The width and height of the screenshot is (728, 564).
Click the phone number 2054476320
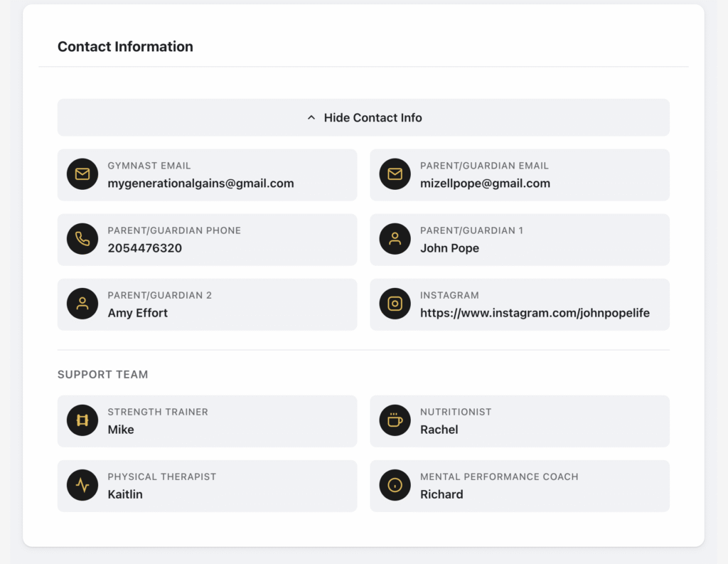tap(145, 248)
